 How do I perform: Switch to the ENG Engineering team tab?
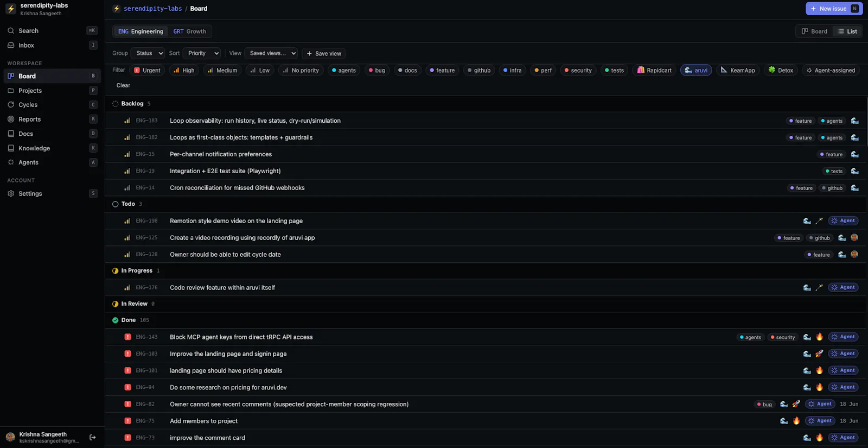(141, 31)
